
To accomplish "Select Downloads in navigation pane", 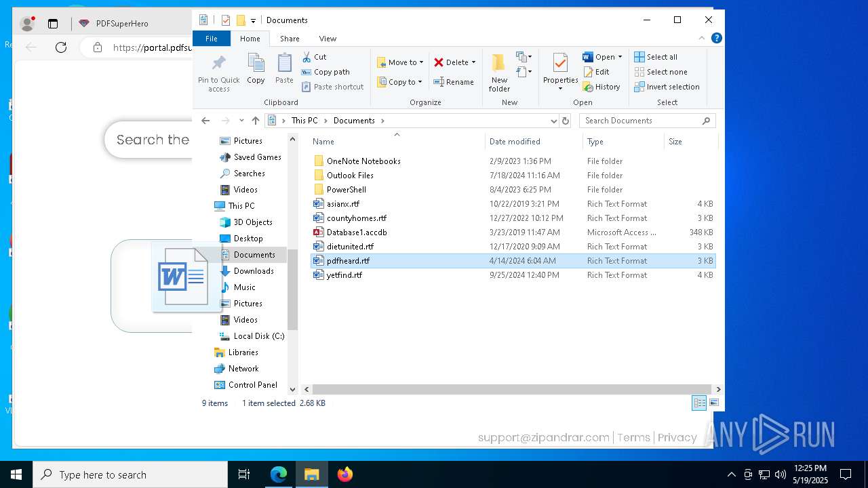I will (x=254, y=271).
